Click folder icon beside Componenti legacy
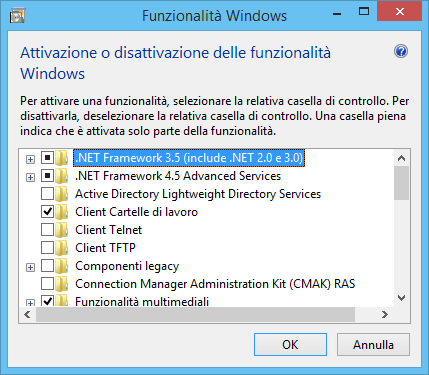Viewport: 429px width, 375px height. tap(62, 266)
